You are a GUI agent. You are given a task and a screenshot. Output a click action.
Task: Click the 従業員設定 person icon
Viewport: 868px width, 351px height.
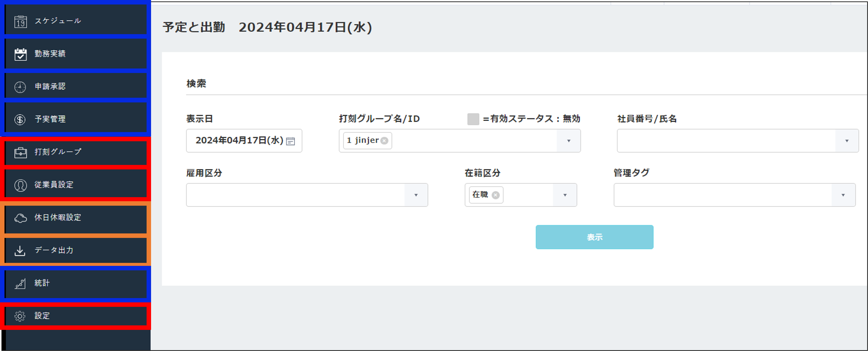pos(20,185)
